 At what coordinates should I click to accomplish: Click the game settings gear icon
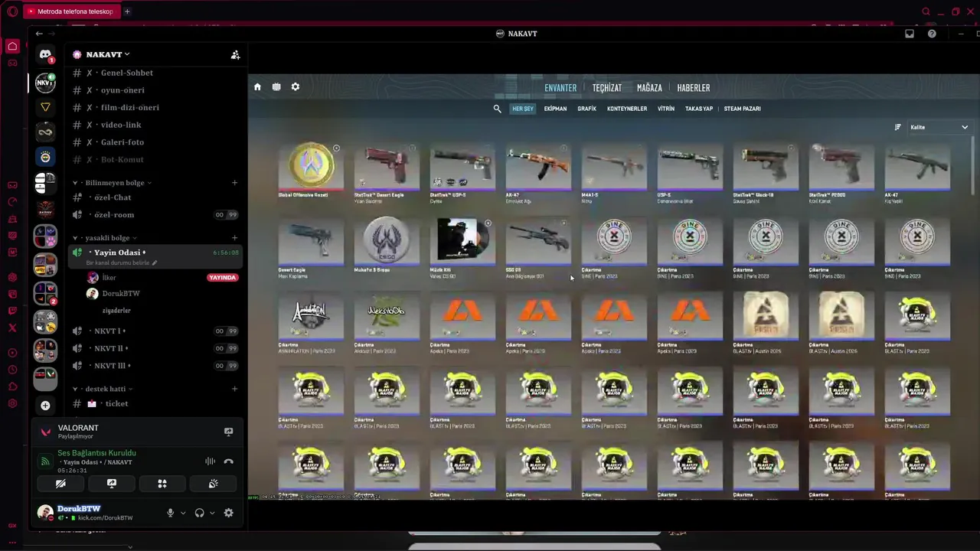click(296, 87)
